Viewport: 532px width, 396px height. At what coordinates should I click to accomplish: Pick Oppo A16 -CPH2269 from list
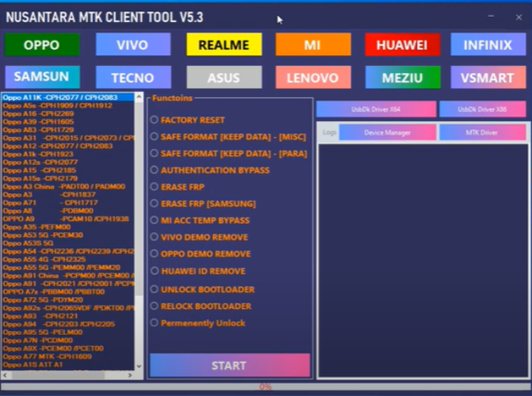tap(68, 113)
